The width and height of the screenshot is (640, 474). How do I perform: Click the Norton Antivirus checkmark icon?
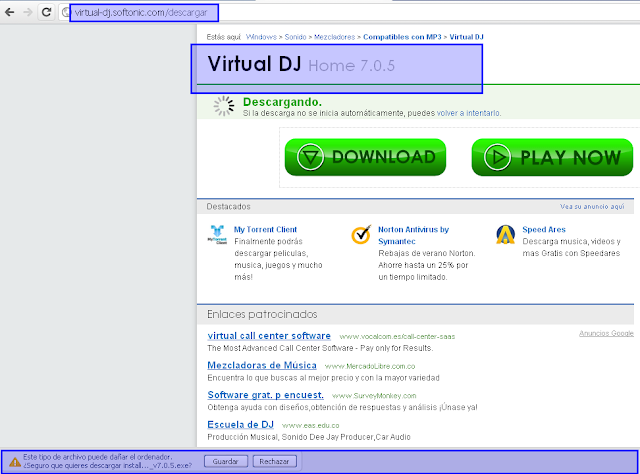(x=361, y=234)
